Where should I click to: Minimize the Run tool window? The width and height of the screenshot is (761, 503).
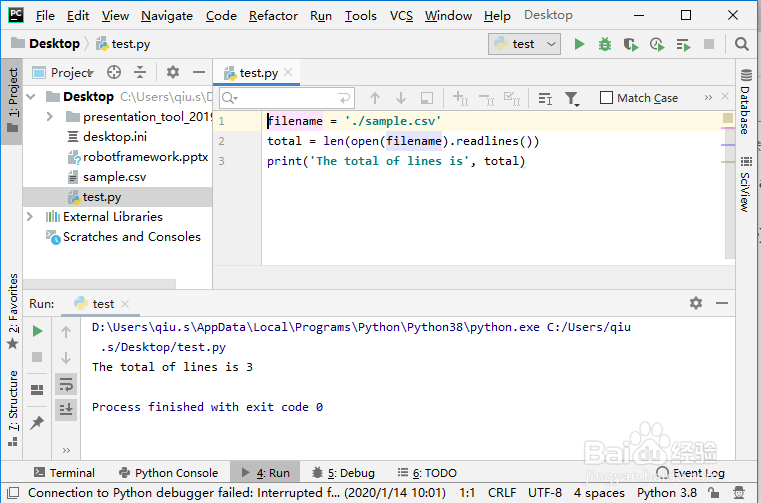coord(722,303)
